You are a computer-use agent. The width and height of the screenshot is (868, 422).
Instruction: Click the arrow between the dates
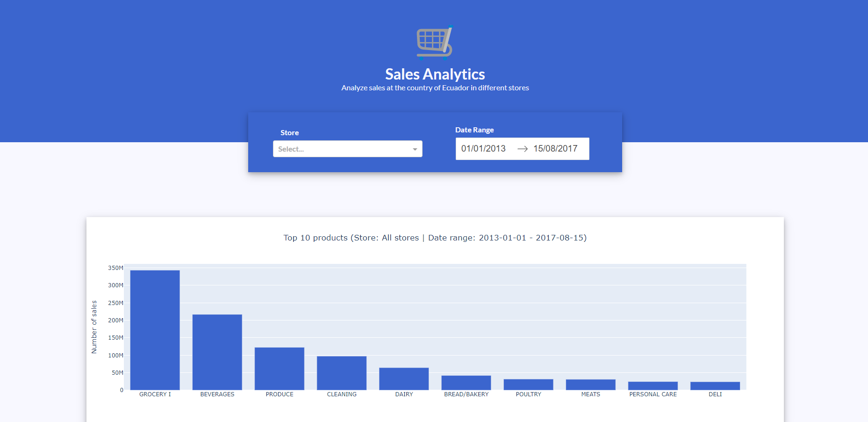click(x=523, y=149)
